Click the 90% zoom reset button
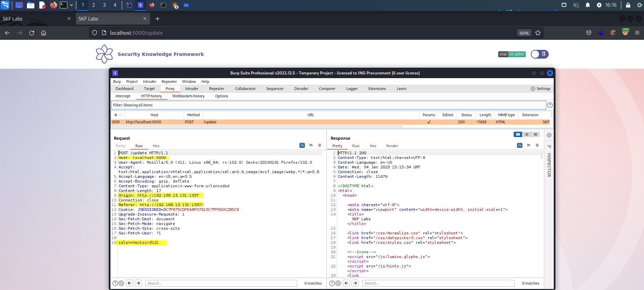644x290 pixels. point(524,33)
